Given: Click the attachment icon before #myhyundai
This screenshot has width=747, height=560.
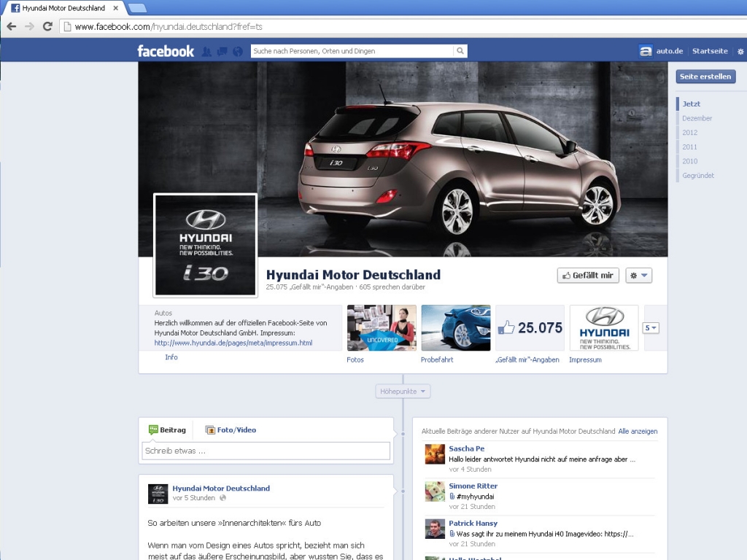Looking at the screenshot, I should (452, 496).
